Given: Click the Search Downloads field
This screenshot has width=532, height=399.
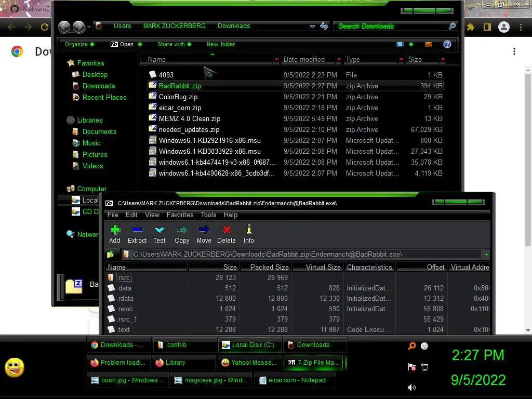Looking at the screenshot, I should point(391,26).
